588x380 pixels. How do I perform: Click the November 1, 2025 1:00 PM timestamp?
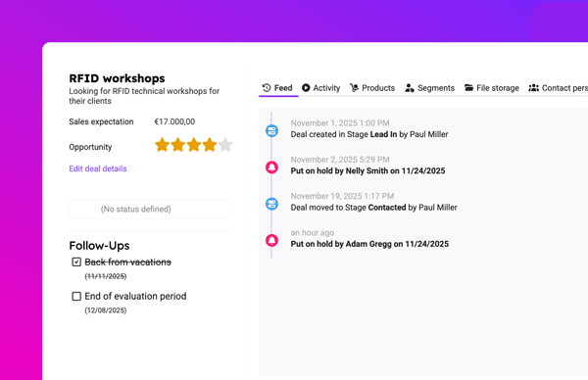(340, 123)
